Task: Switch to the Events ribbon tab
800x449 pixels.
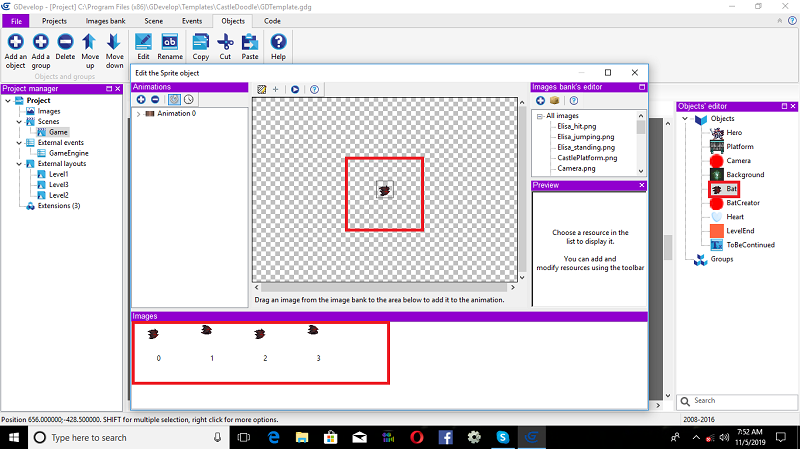Action: point(192,21)
